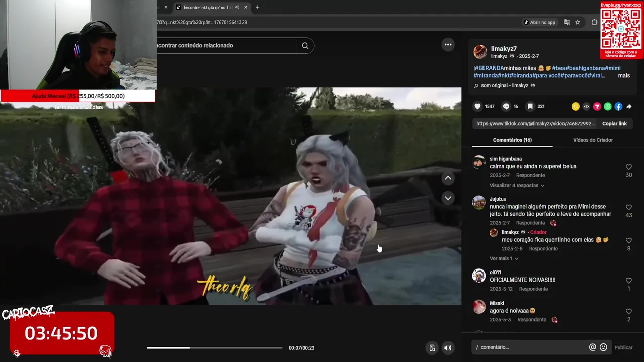Switch to the 'Comentários (16)' tab
This screenshot has width=644, height=362.
pos(512,140)
